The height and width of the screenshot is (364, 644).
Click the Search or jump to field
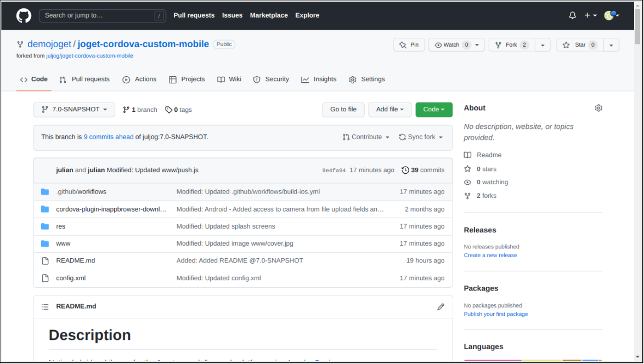102,15
